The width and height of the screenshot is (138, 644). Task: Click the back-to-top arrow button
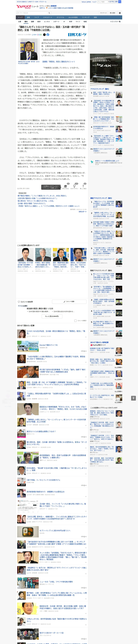pos(133,398)
